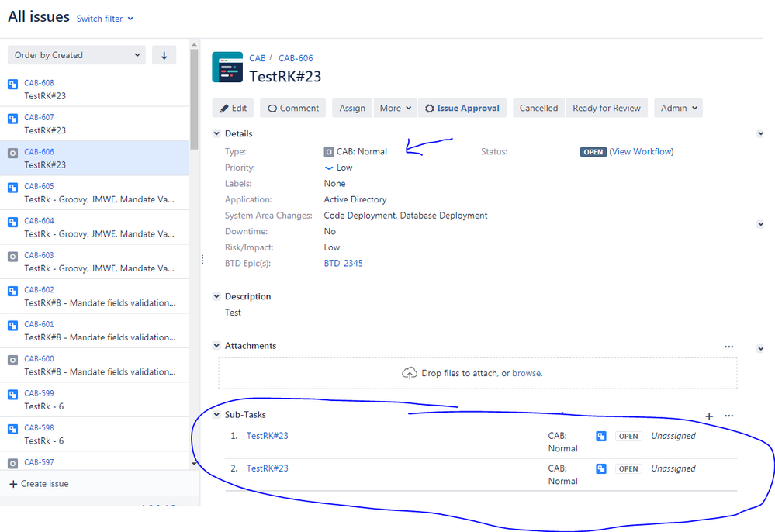
Task: Click Unassigned in the second sub-task row
Action: (x=673, y=468)
